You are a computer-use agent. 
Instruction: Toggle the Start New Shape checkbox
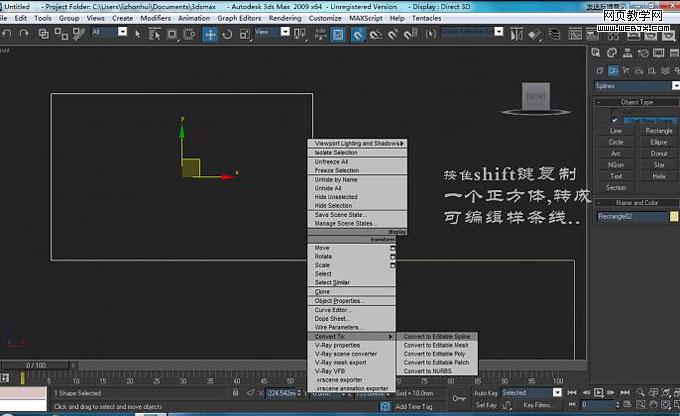pos(615,120)
